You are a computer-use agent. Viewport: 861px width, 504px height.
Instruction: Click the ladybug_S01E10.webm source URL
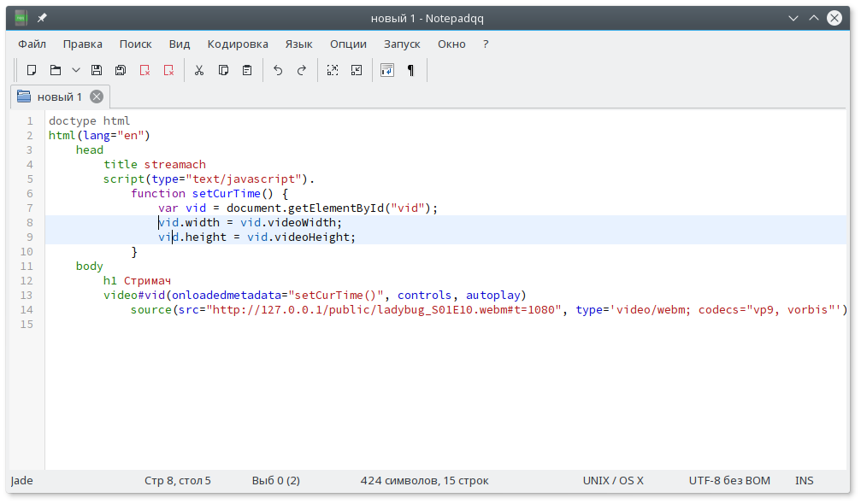[385, 310]
